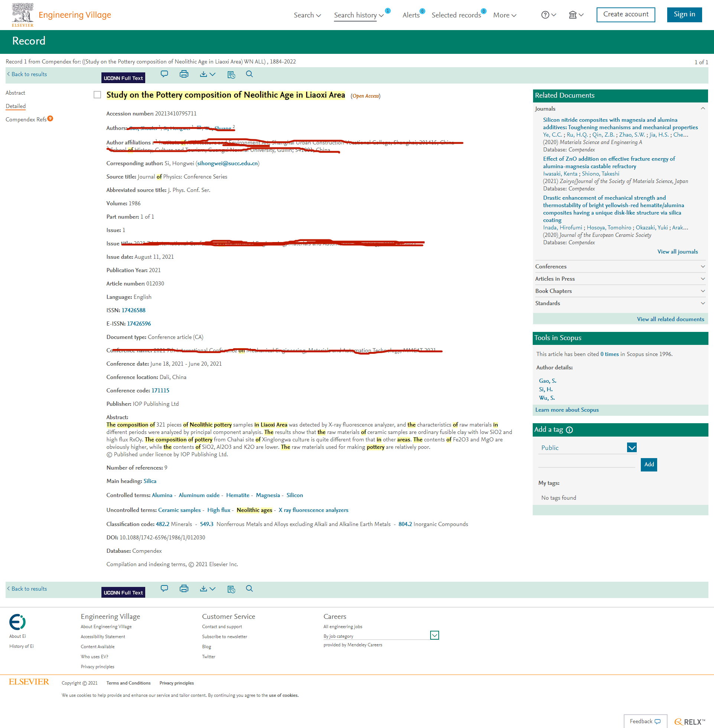Print record using top printer icon
Viewport: 714px width, 728px height.
[184, 74]
